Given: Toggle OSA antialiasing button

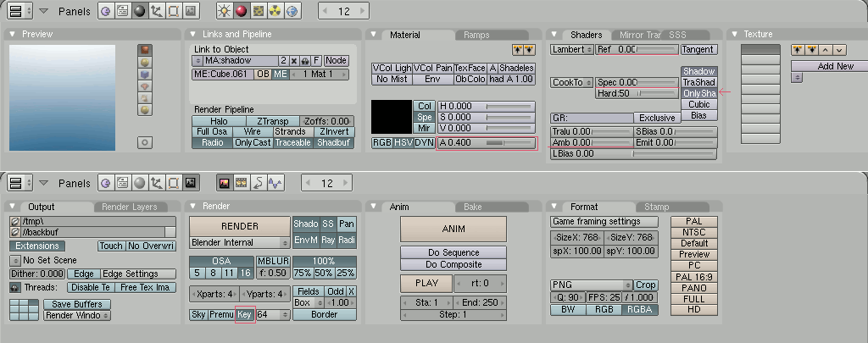Looking at the screenshot, I should 221,261.
